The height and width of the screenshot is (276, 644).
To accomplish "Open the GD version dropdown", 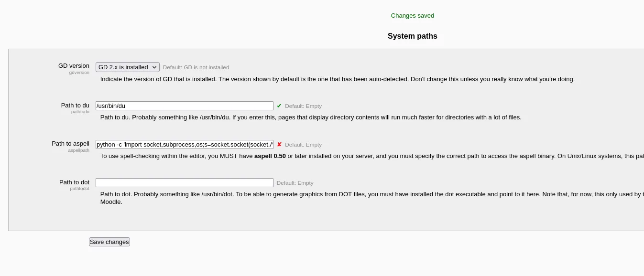I will coord(127,67).
